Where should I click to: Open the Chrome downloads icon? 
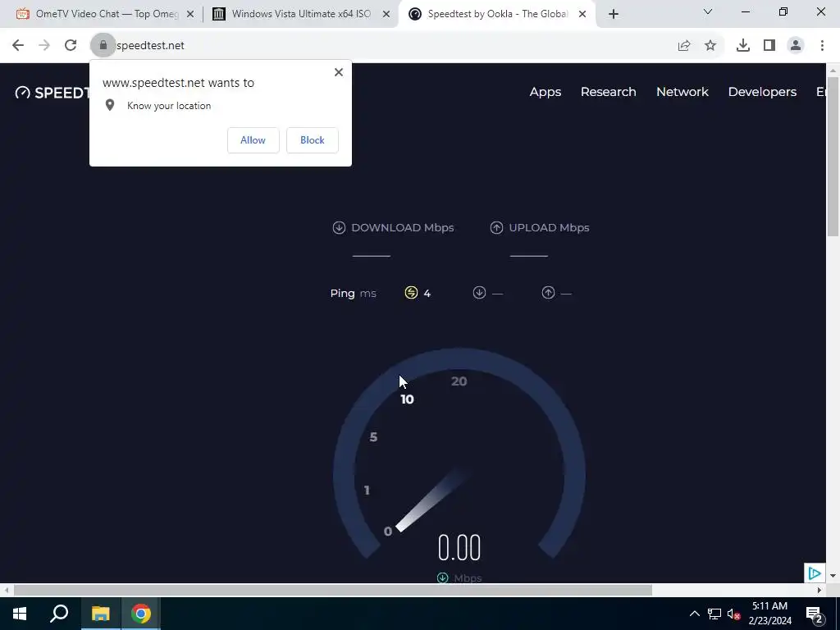click(743, 46)
